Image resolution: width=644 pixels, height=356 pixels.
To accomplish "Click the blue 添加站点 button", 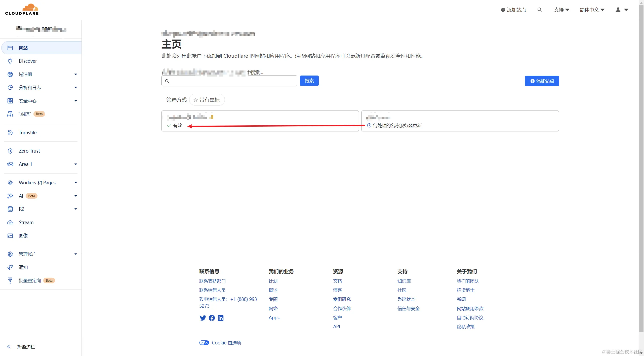I will 542,81.
